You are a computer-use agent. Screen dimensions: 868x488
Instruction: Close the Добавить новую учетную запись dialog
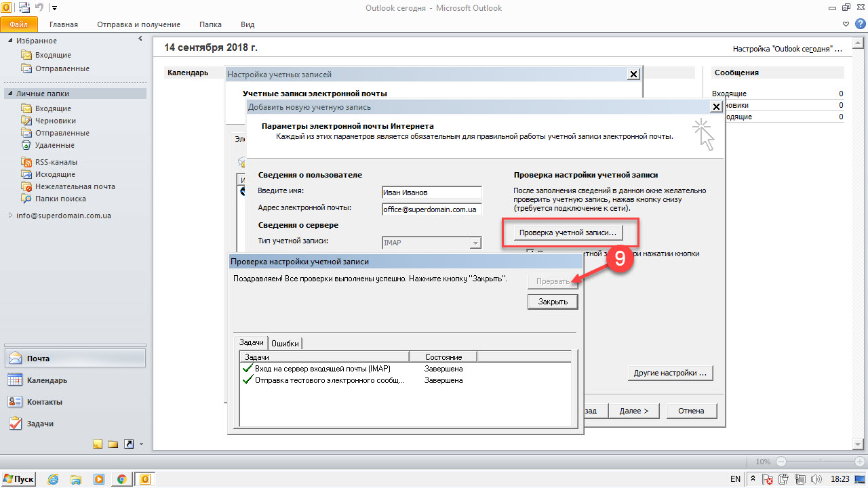[x=715, y=107]
